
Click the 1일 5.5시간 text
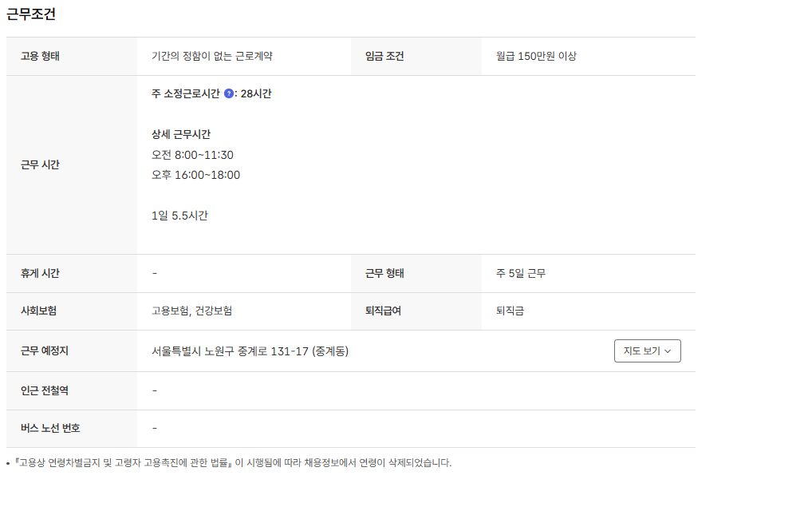pos(179,216)
